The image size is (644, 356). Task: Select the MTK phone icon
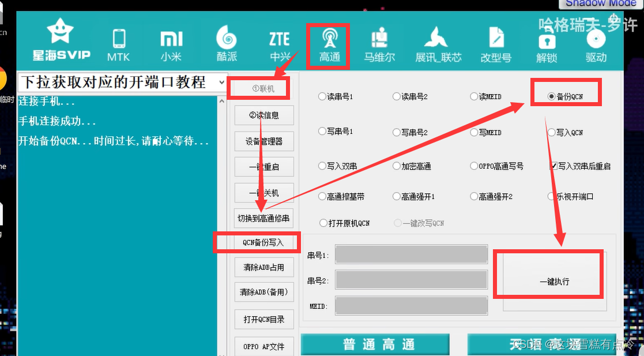(119, 45)
